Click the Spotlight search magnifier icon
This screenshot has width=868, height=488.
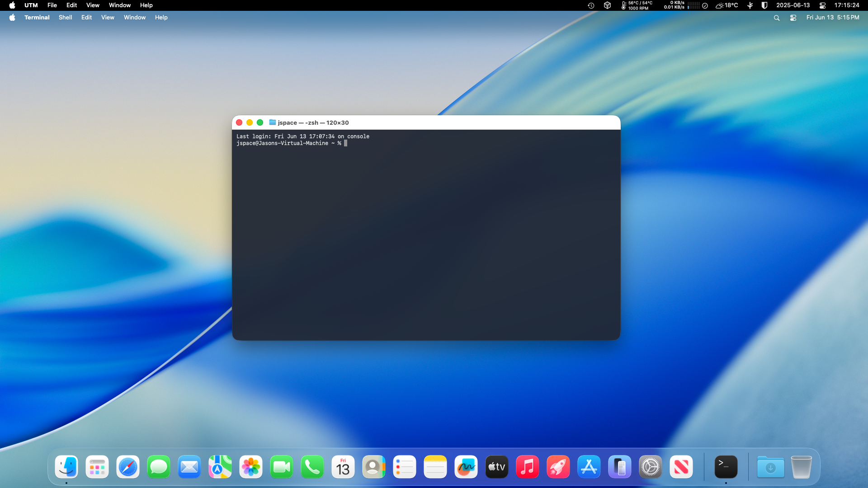click(777, 18)
